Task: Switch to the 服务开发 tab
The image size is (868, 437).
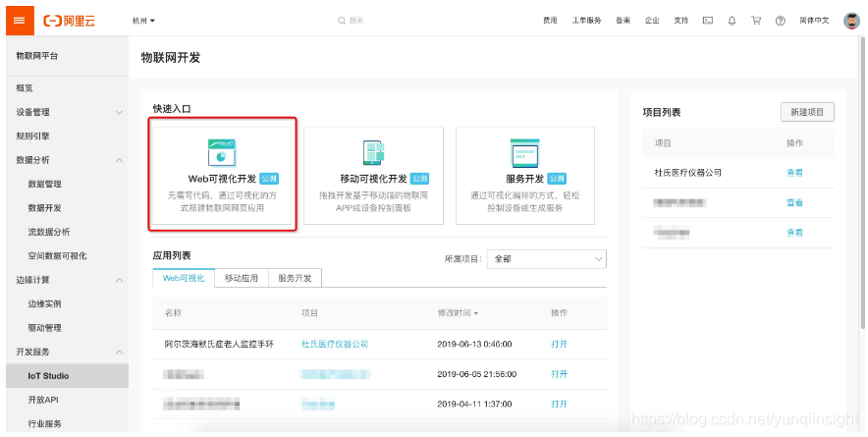Action: tap(295, 278)
